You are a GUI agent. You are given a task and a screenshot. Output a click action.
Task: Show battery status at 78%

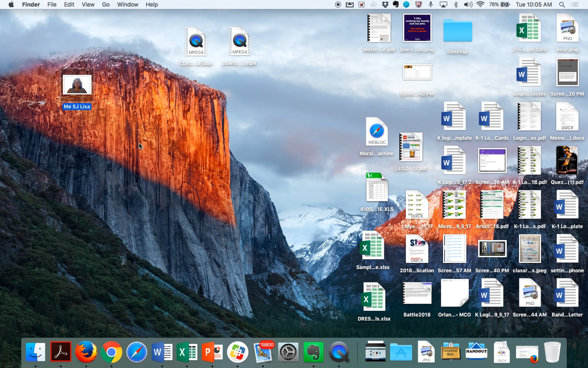pos(499,4)
